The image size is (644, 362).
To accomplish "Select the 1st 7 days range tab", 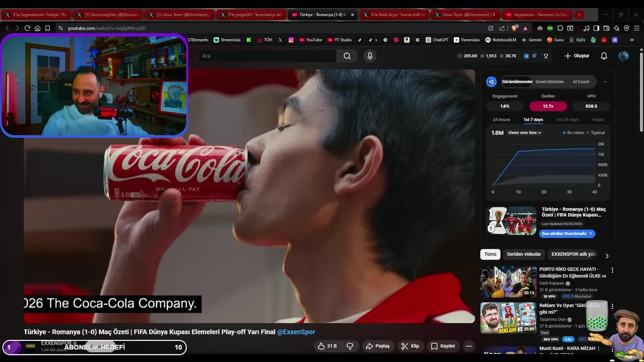I will click(x=533, y=120).
